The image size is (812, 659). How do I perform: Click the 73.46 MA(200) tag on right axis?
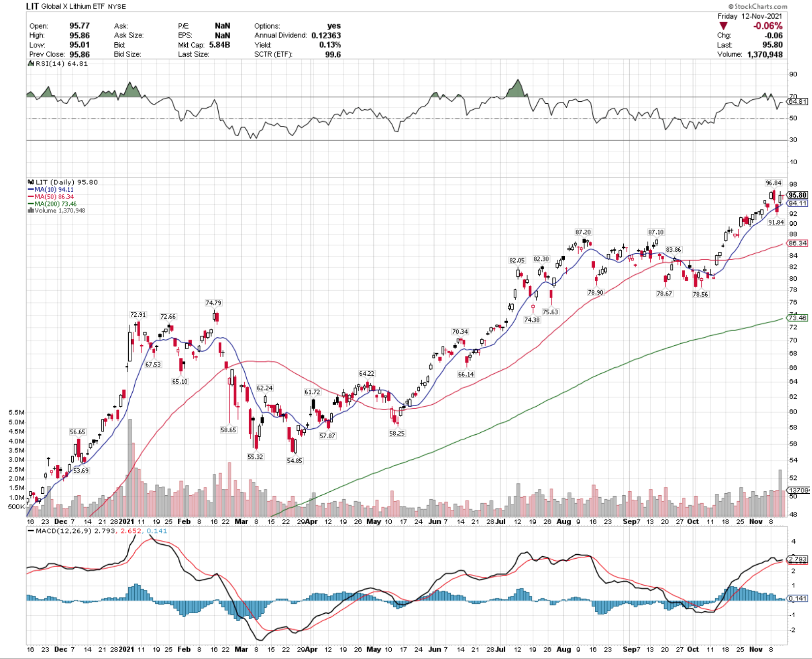[x=798, y=318]
